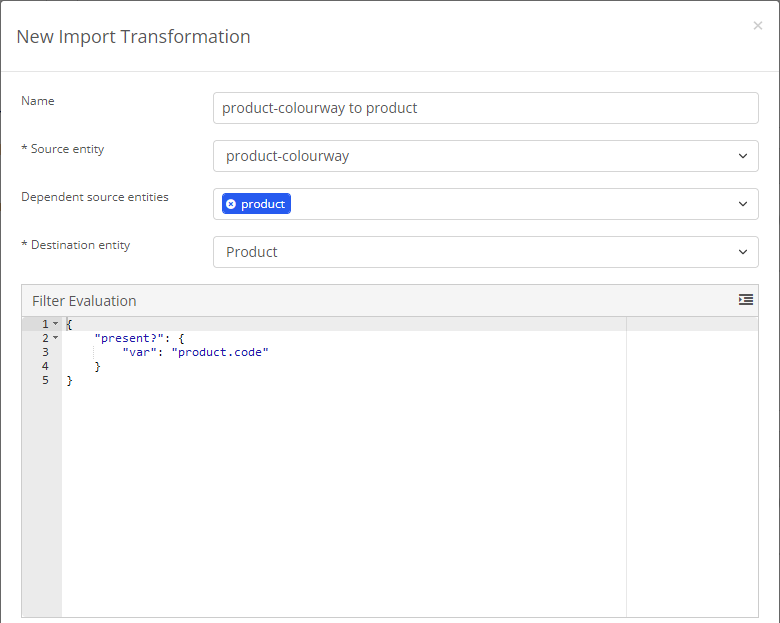The width and height of the screenshot is (780, 623).
Task: Collapse the code fold on line 1
Action: pyautogui.click(x=56, y=324)
